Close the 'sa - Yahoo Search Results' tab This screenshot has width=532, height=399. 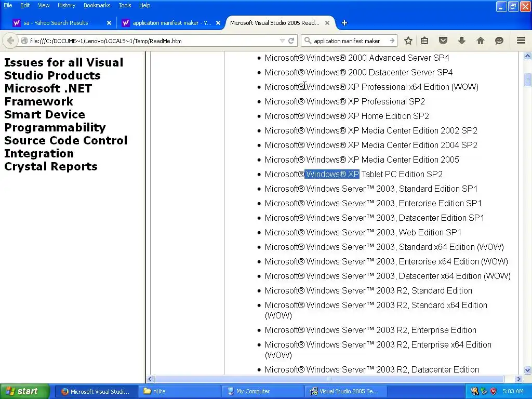tap(109, 23)
